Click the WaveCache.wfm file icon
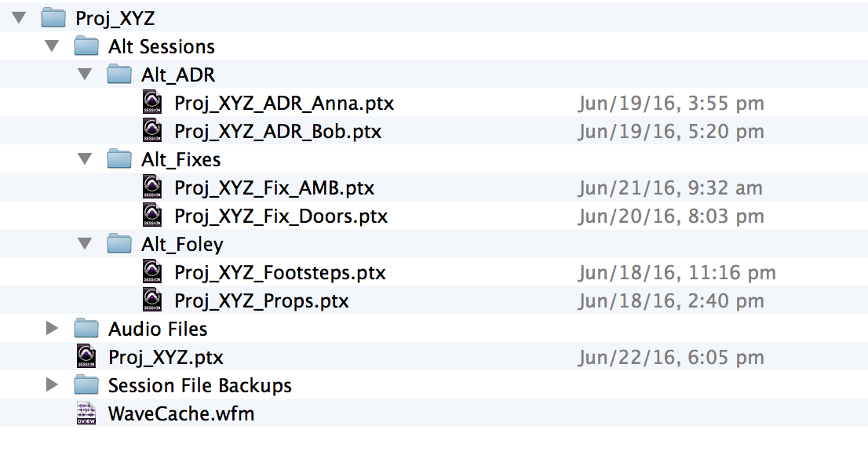Viewport: 868px width, 455px height. pos(87,413)
